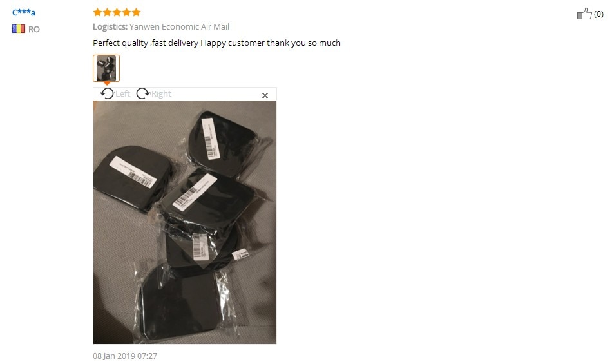Image resolution: width=612 pixels, height=364 pixels.
Task: Click the Yanwen Economic Air Mail text
Action: 179,26
